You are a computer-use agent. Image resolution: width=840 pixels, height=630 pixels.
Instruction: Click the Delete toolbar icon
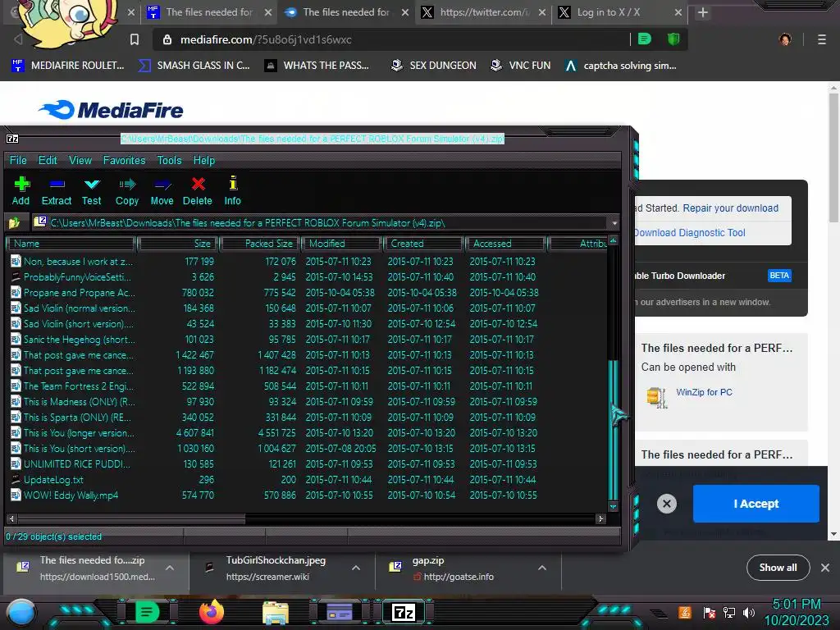pos(199,184)
